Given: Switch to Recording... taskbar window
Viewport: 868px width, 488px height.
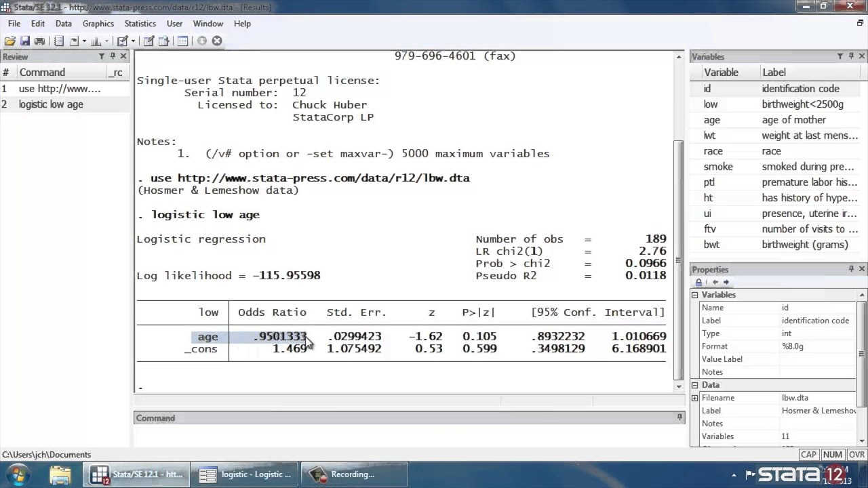Looking at the screenshot, I should click(353, 474).
